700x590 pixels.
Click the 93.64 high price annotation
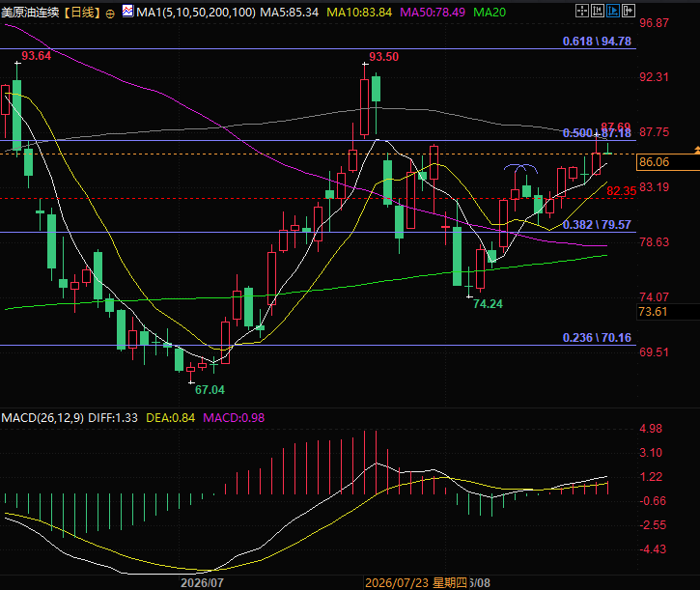coord(36,56)
